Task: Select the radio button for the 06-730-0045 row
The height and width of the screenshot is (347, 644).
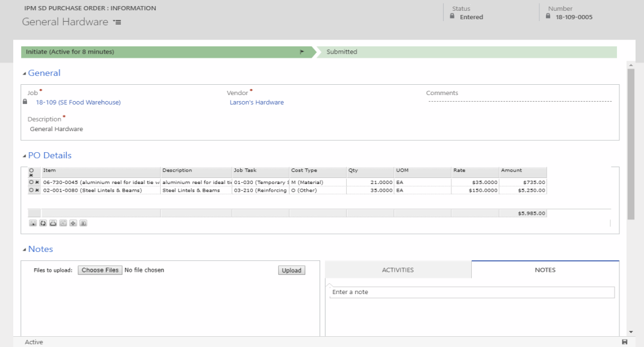Action: point(31,182)
